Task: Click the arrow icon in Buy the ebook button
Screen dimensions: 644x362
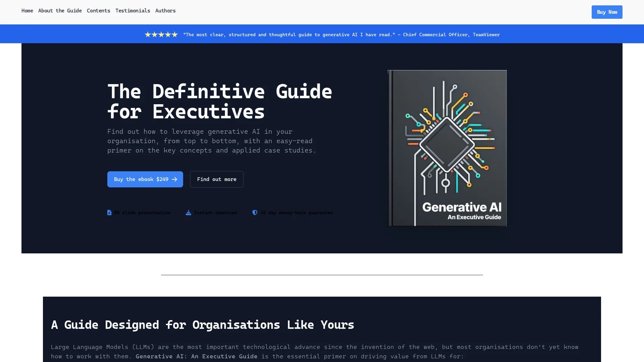Action: pyautogui.click(x=174, y=179)
